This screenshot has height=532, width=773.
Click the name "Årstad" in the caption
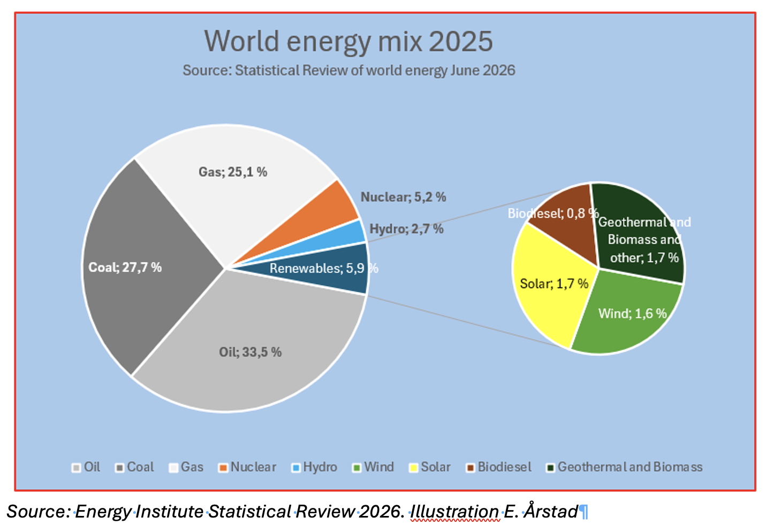[x=551, y=511]
